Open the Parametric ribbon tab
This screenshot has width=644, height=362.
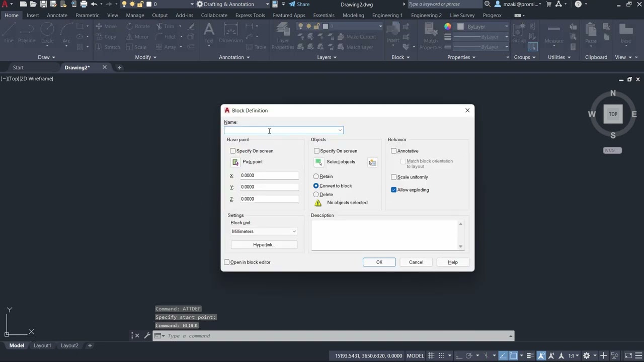click(x=88, y=15)
